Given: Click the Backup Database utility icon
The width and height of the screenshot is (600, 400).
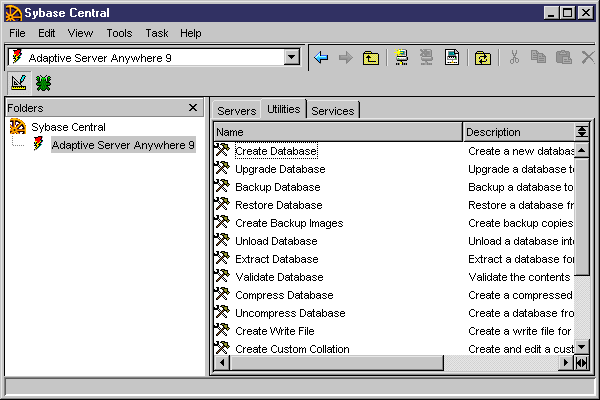Looking at the screenshot, I should (x=222, y=186).
